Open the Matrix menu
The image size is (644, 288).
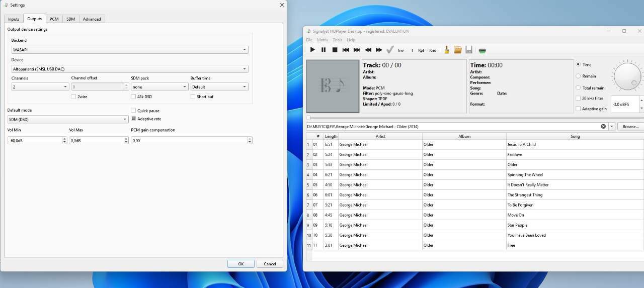(323, 40)
